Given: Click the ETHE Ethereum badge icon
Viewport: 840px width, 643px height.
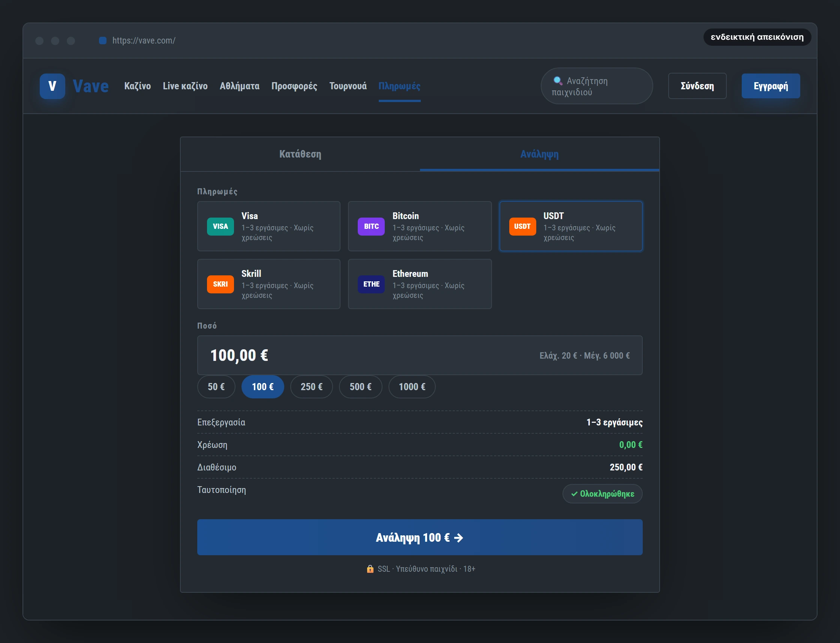Looking at the screenshot, I should (x=371, y=284).
